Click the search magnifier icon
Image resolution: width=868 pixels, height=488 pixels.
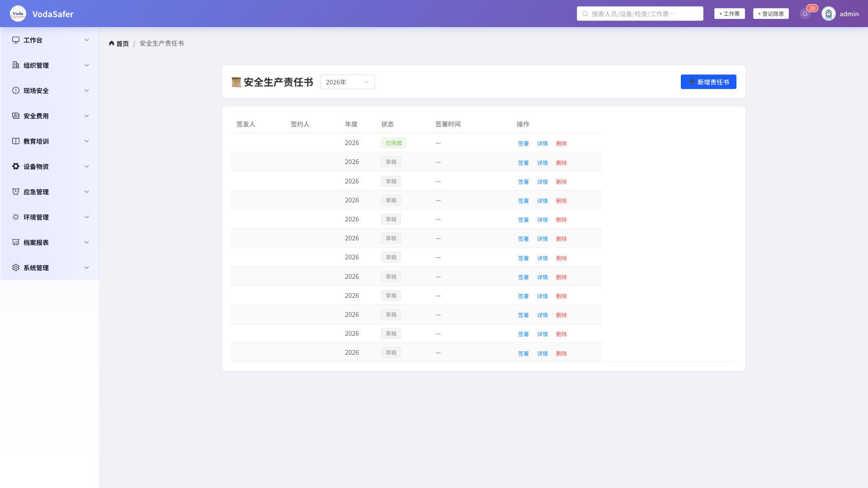[x=585, y=14]
